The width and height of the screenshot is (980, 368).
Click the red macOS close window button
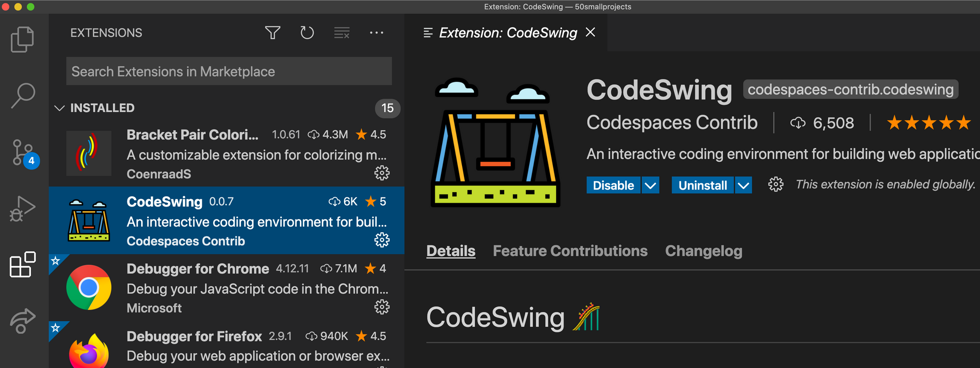tap(6, 7)
